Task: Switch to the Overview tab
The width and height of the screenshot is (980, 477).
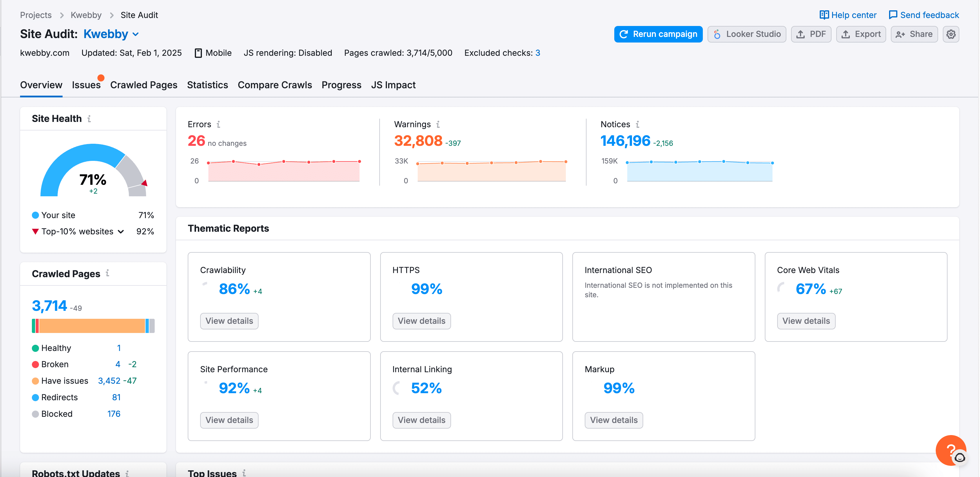Action: [41, 85]
